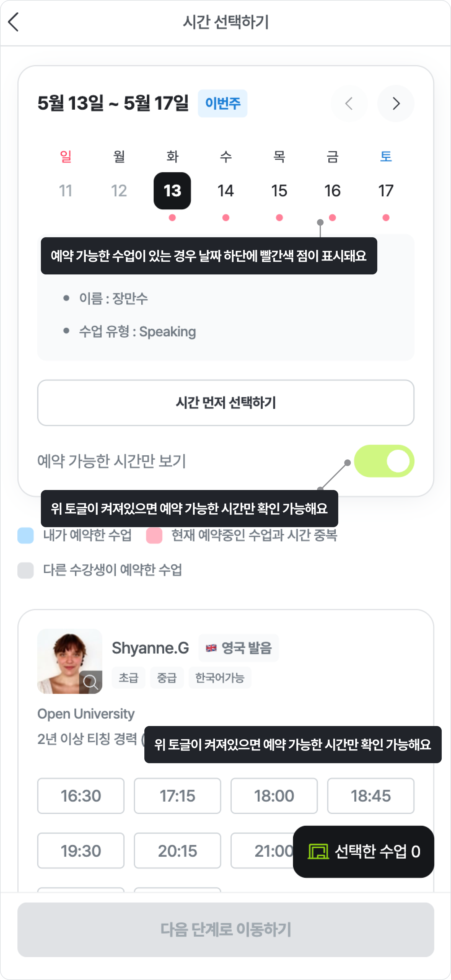Show the next week with right chevron
451x980 pixels.
pos(396,103)
